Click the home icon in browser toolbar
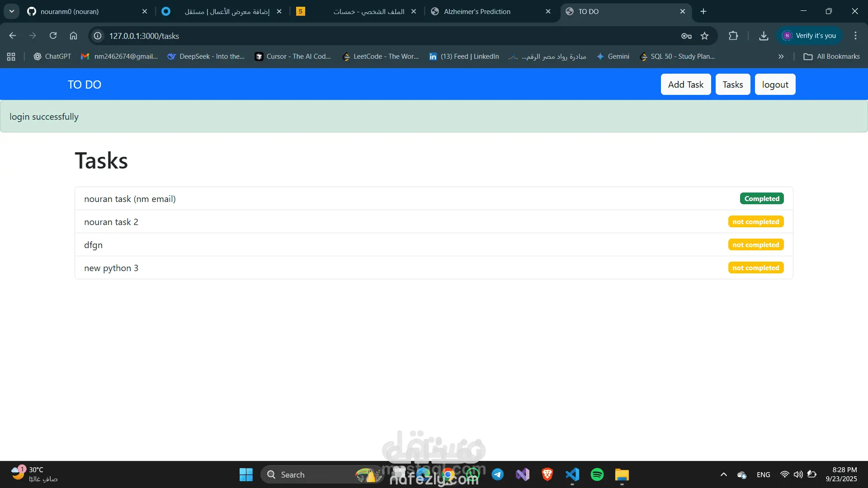The height and width of the screenshot is (488, 868). (73, 36)
